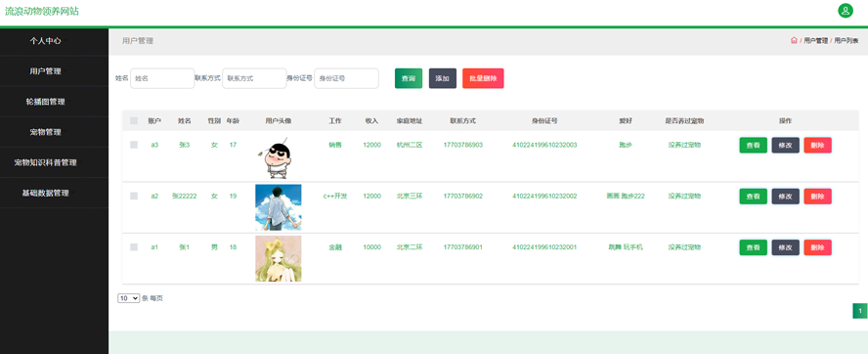Check the checkbox for account a3
The image size is (868, 354).
[134, 145]
